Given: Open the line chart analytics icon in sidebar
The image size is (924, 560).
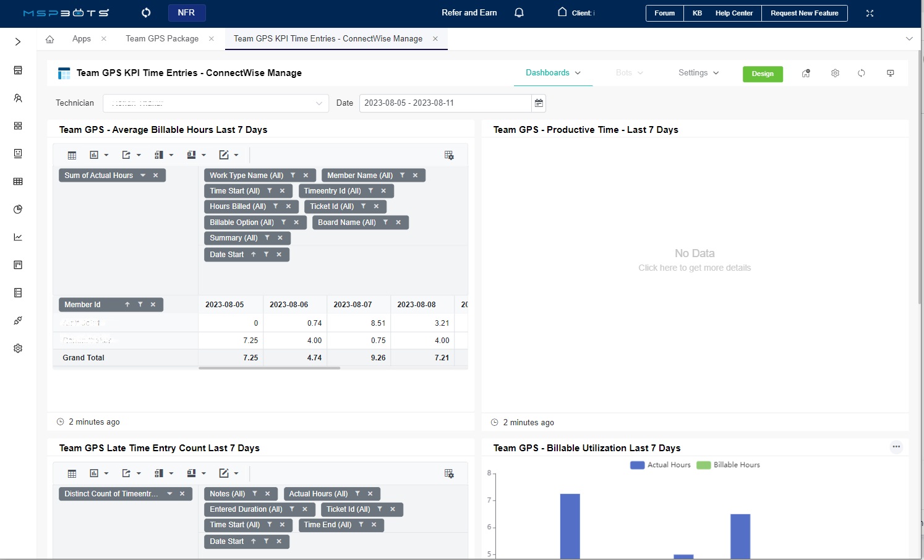Looking at the screenshot, I should pos(17,237).
